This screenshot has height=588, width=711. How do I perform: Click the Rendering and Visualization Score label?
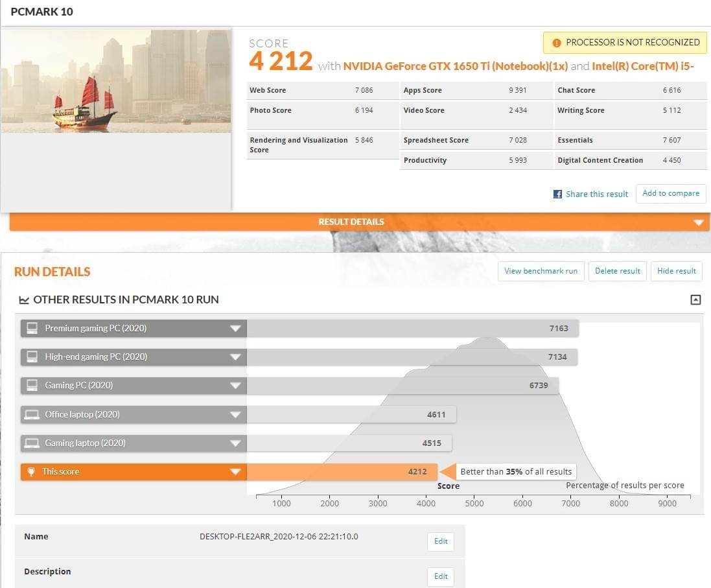299,145
